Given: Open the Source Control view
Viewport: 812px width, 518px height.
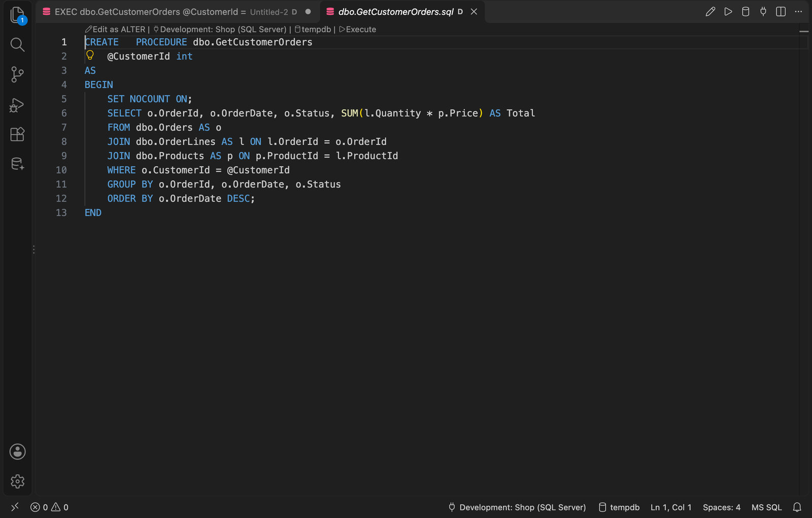Looking at the screenshot, I should pyautogui.click(x=17, y=75).
